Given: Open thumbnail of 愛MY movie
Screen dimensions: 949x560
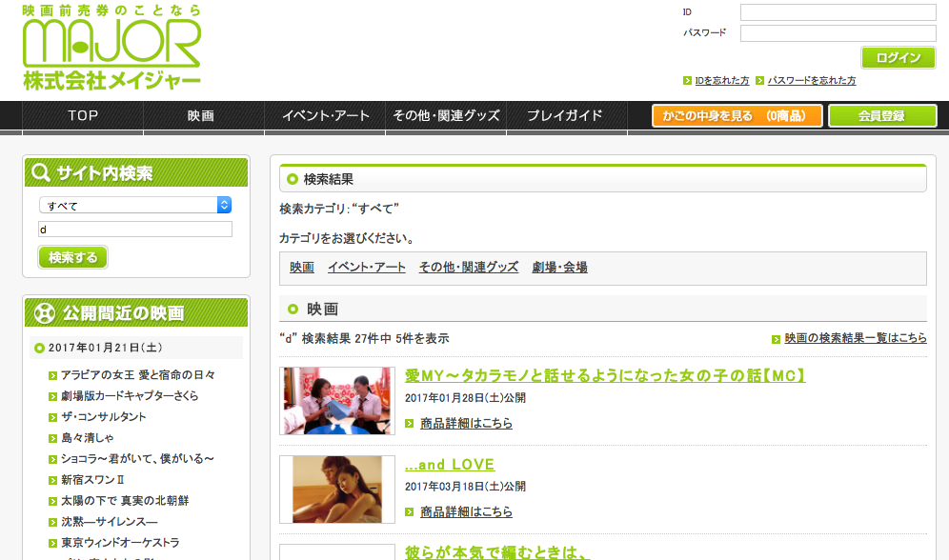Looking at the screenshot, I should click(337, 401).
